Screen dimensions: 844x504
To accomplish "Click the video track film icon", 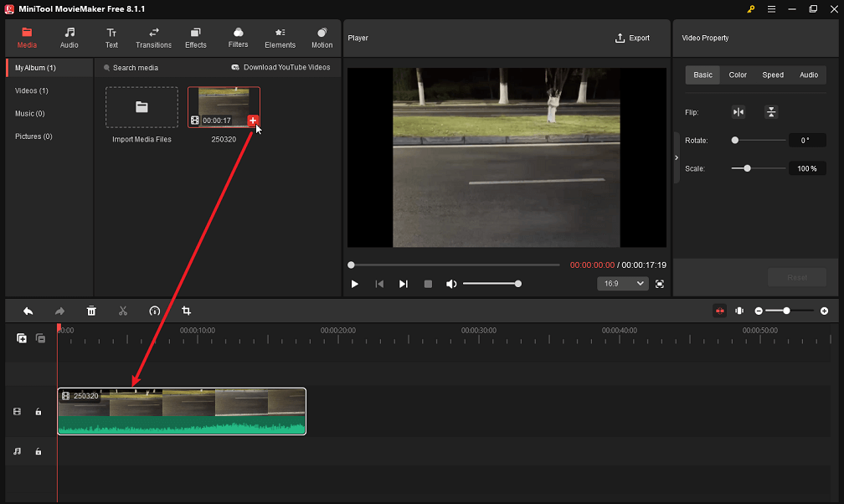I will (x=18, y=411).
